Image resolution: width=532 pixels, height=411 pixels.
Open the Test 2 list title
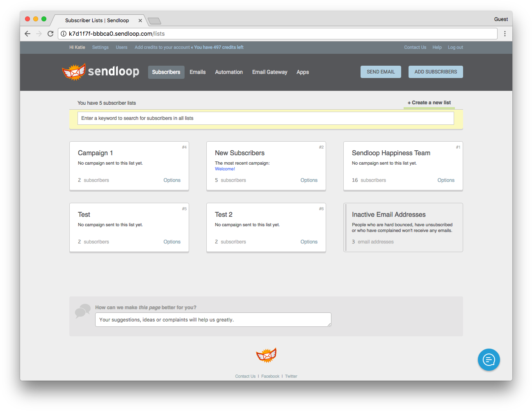click(224, 215)
